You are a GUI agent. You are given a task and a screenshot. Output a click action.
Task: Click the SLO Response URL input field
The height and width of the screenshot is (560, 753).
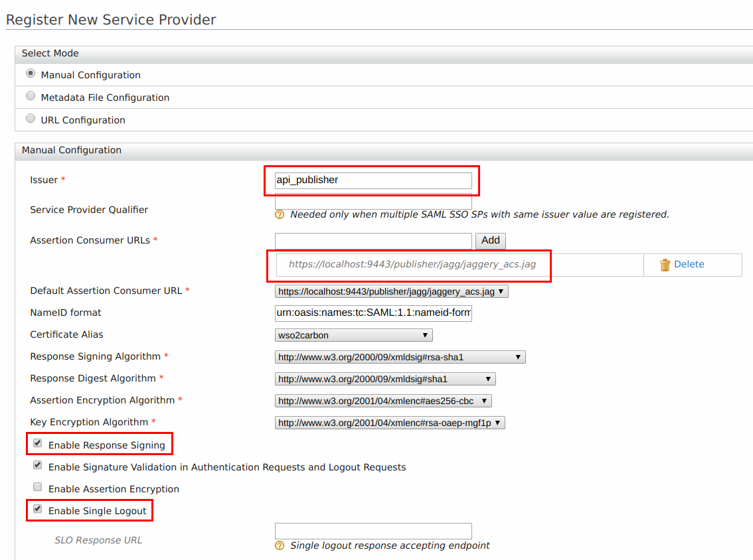pos(373,531)
